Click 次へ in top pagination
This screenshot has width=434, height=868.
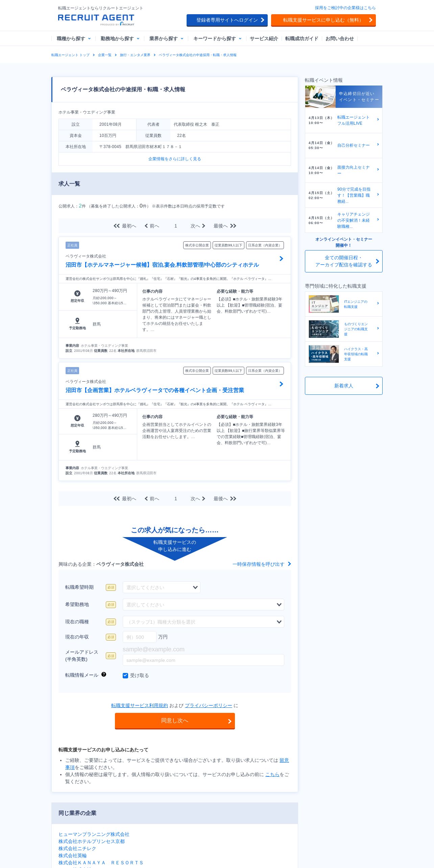pos(198,226)
